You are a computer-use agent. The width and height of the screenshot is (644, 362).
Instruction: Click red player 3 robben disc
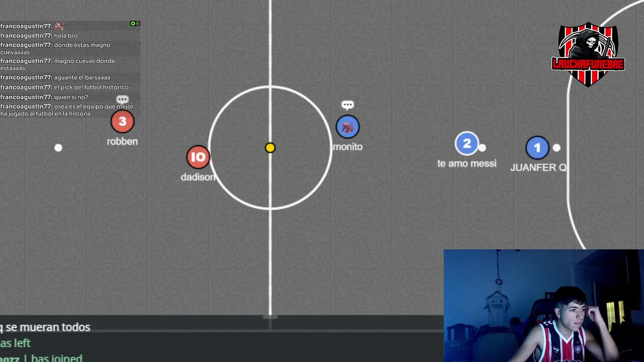tap(122, 121)
